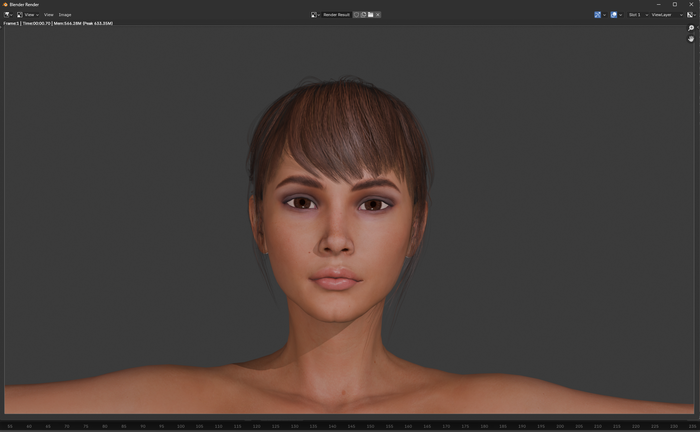Unlink Render Result with X icon
The height and width of the screenshot is (432, 700).
click(x=377, y=15)
